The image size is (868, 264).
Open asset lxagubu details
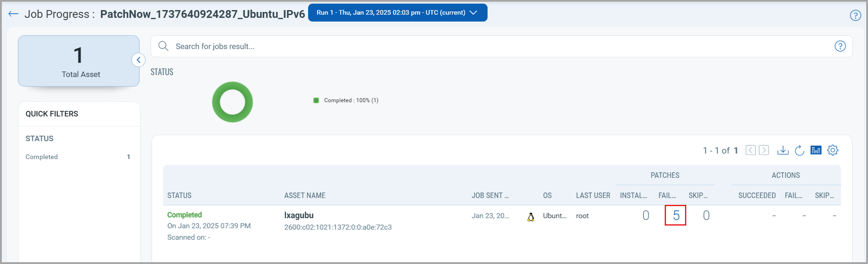(298, 215)
